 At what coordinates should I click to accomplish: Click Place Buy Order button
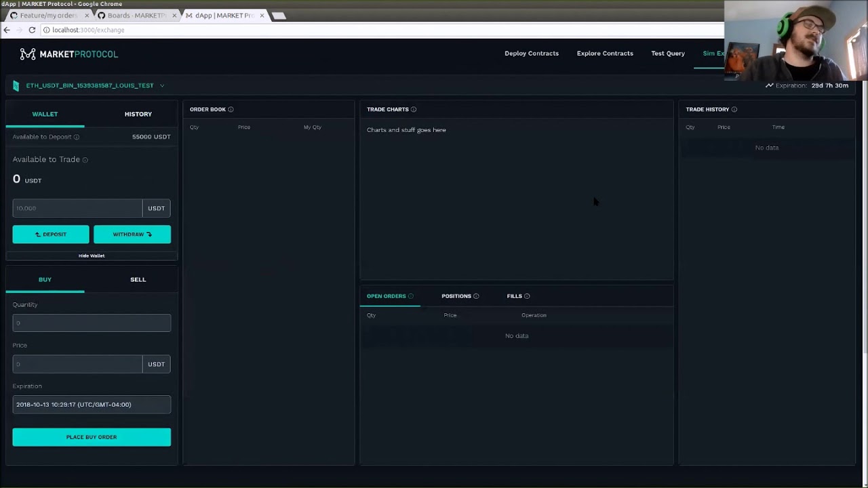coord(92,437)
